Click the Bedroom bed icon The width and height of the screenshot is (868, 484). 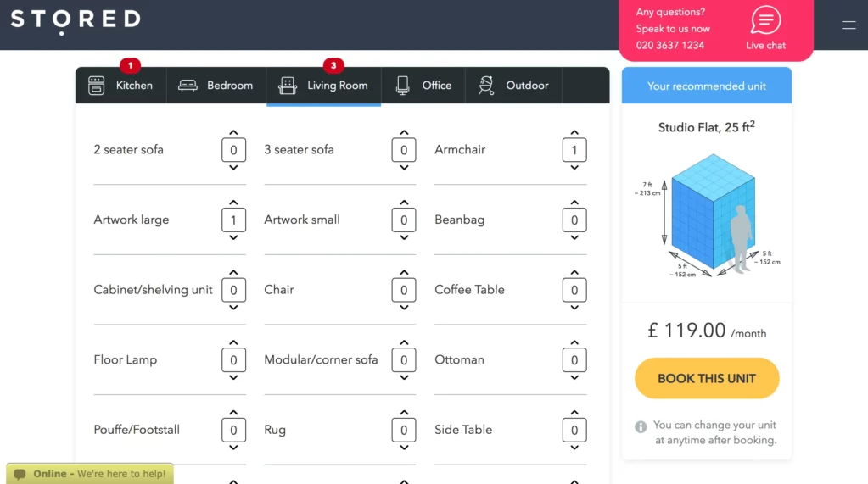(188, 86)
